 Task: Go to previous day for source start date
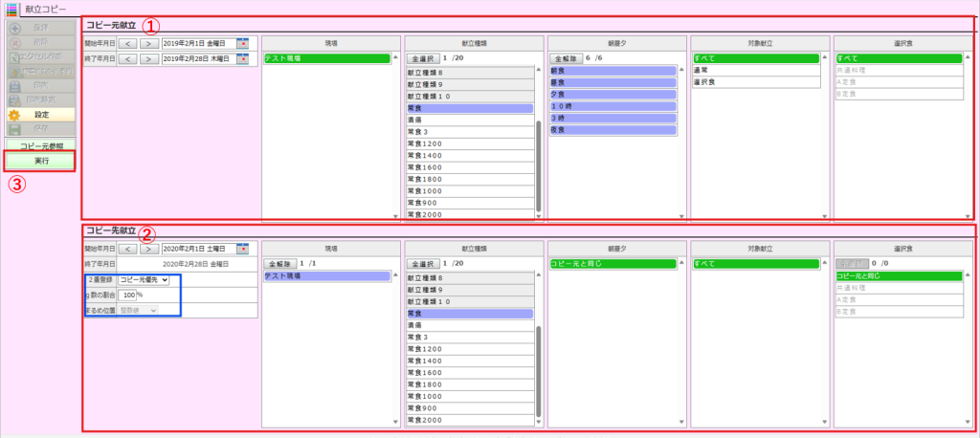(x=128, y=43)
